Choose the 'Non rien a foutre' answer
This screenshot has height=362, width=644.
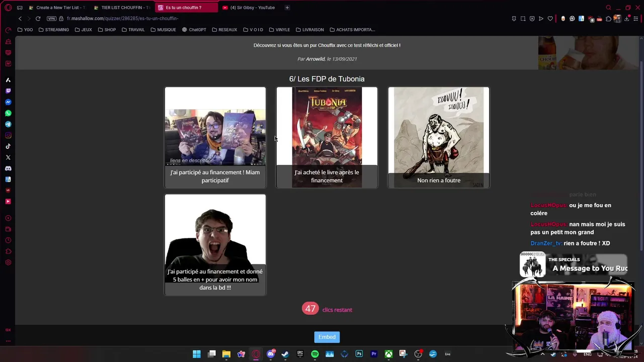click(439, 137)
